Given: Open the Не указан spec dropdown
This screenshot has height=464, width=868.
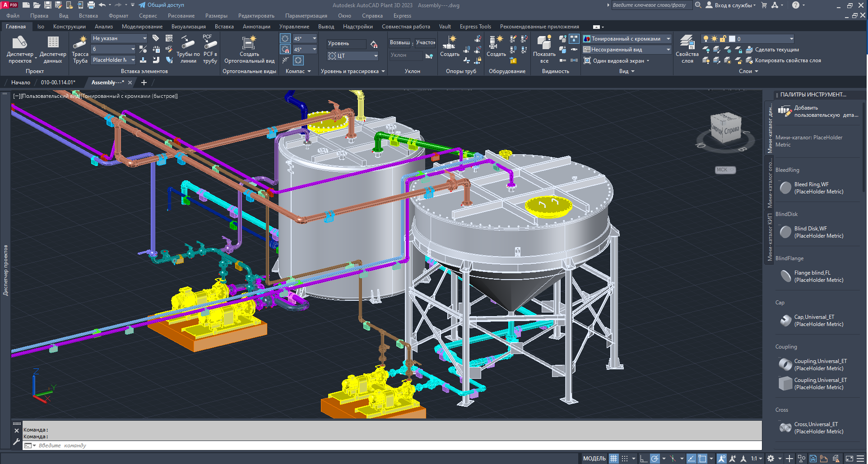Looking at the screenshot, I should tap(120, 38).
